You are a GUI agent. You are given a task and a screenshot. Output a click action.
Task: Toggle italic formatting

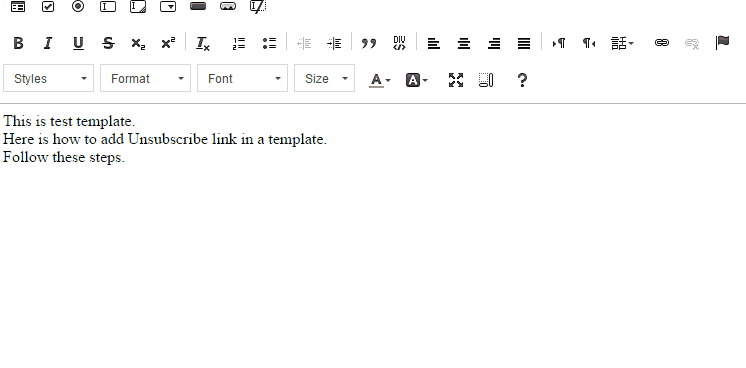point(48,43)
